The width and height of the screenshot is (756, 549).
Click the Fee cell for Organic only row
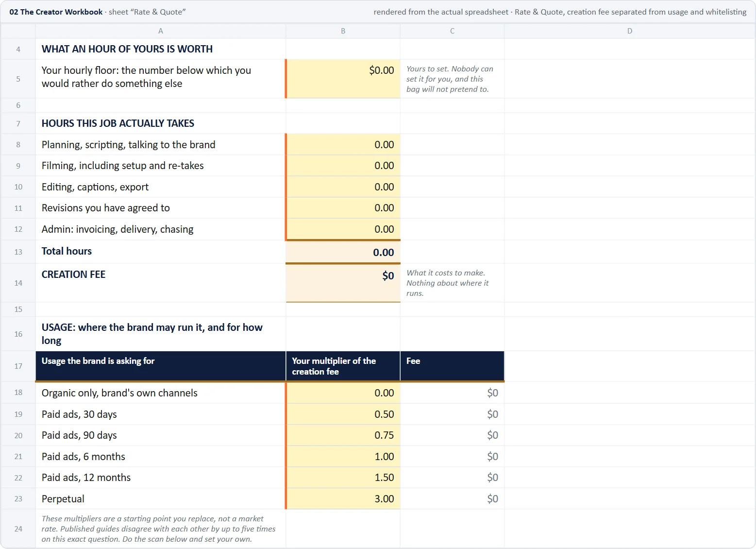[453, 393]
